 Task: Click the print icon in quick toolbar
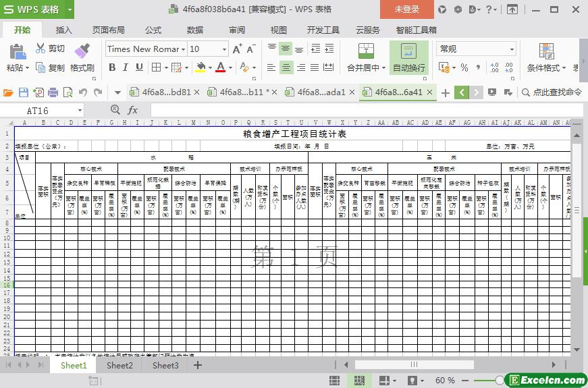click(53, 92)
